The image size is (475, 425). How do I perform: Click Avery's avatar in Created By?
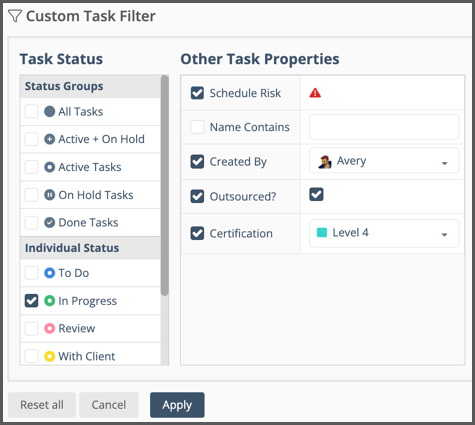(325, 162)
